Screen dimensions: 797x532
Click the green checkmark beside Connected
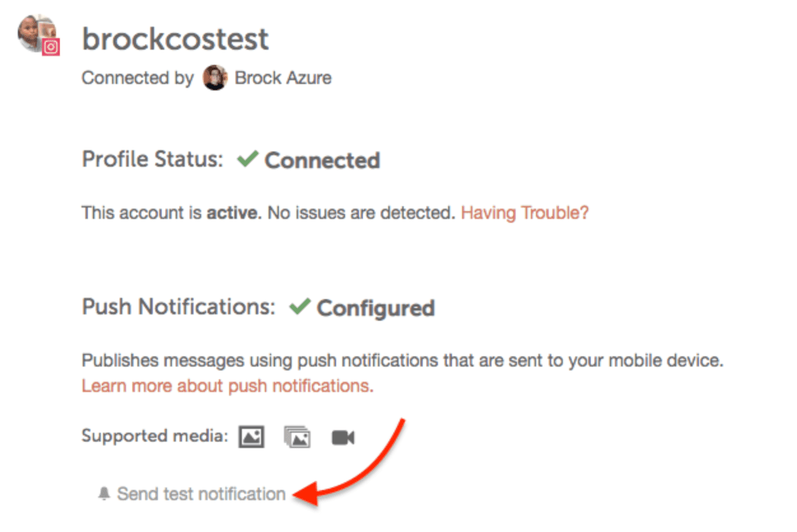247,159
